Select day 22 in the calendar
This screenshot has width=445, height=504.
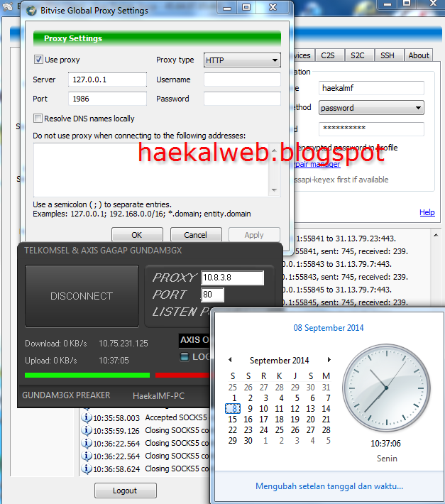[x=232, y=429]
